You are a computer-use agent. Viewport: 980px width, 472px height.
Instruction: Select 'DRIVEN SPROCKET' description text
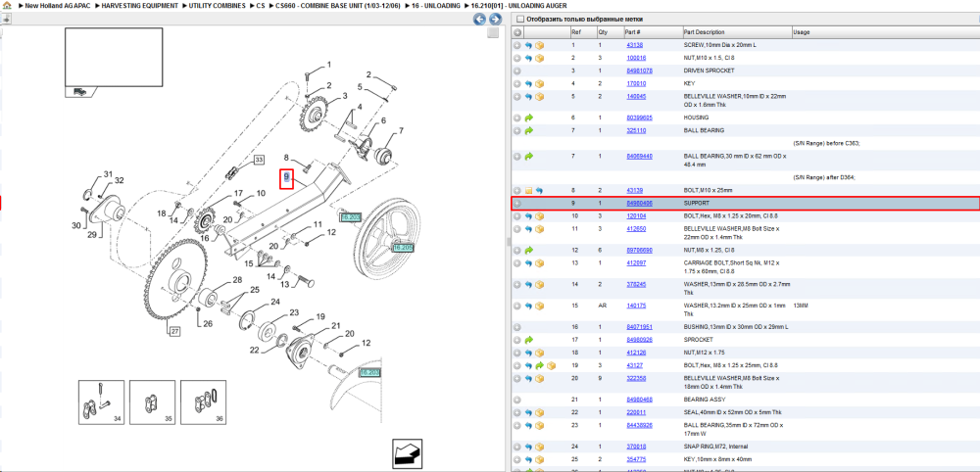pos(709,71)
